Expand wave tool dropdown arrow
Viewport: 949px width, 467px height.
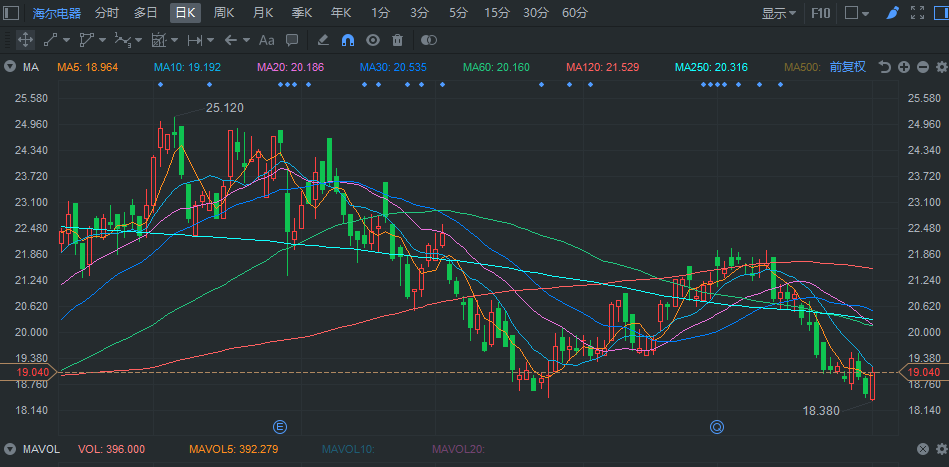point(139,41)
